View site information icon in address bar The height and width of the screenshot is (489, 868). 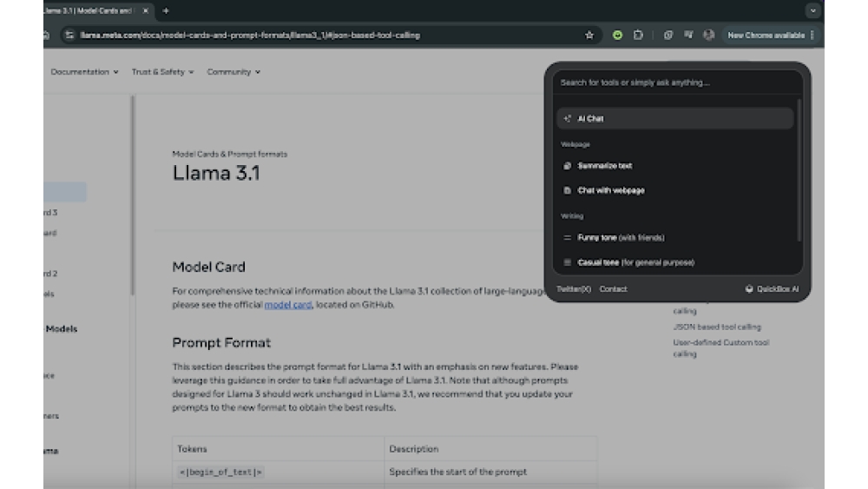coord(69,35)
